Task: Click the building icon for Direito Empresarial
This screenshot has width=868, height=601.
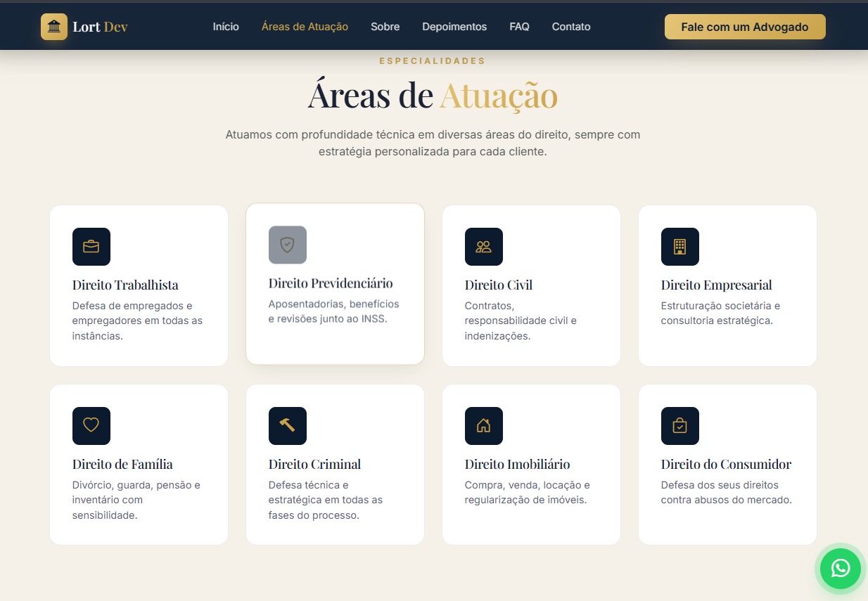Action: (x=680, y=247)
